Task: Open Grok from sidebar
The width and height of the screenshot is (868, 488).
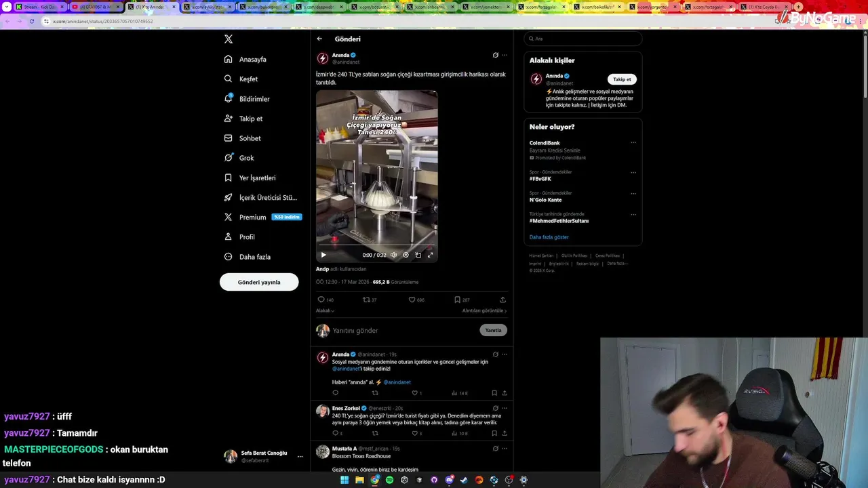Action: click(239, 158)
